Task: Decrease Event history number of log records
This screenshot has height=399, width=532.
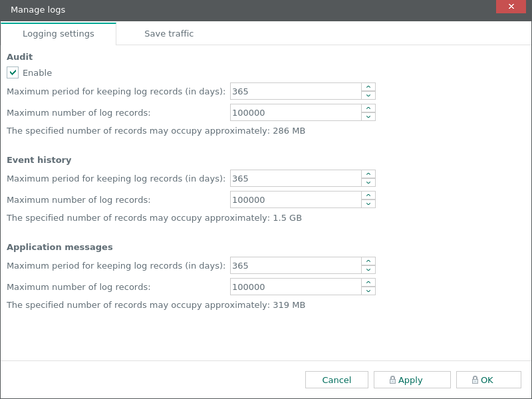Action: pos(368,204)
